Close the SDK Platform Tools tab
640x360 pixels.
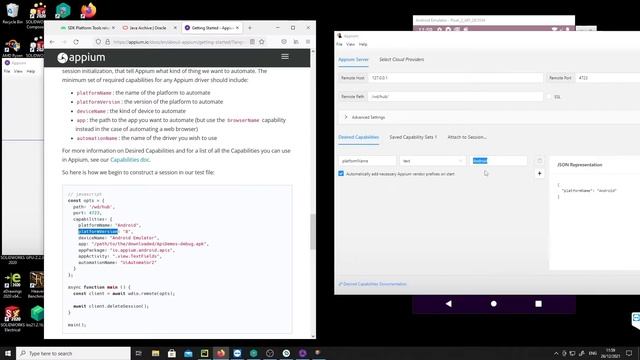coord(113,28)
